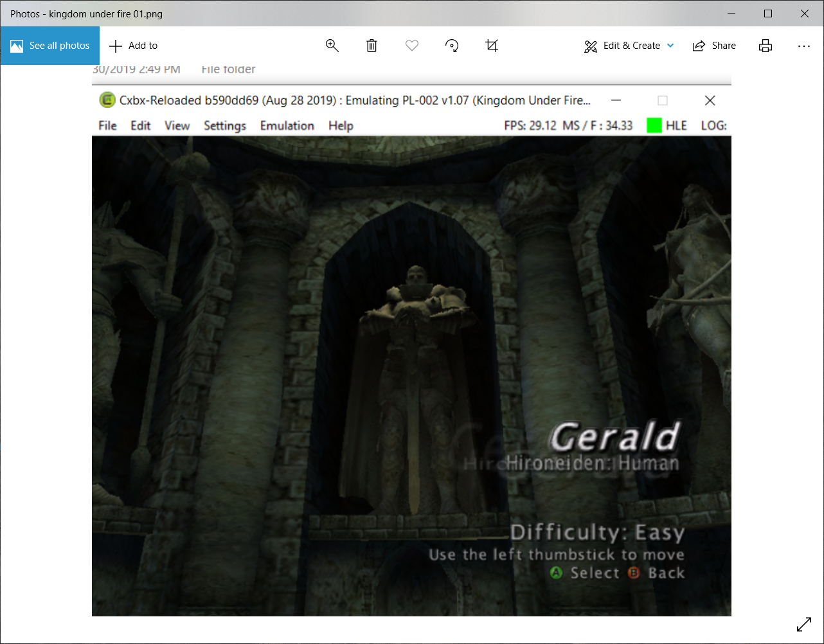This screenshot has height=644, width=824.
Task: Click the View menu label in Cxbx-Reloaded picture
Action: [x=177, y=125]
